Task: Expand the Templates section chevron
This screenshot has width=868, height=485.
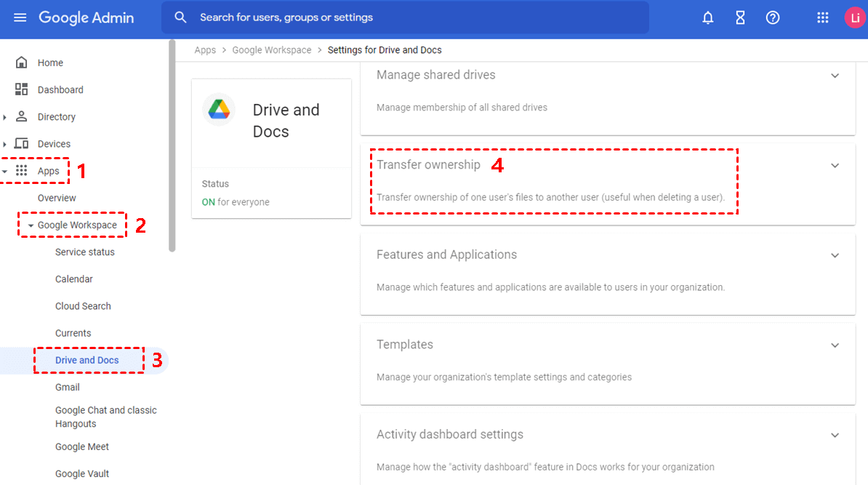Action: pyautogui.click(x=835, y=345)
